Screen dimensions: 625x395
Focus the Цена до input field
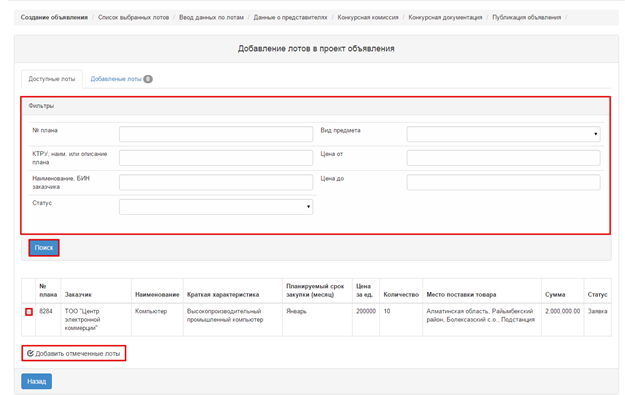click(503, 182)
